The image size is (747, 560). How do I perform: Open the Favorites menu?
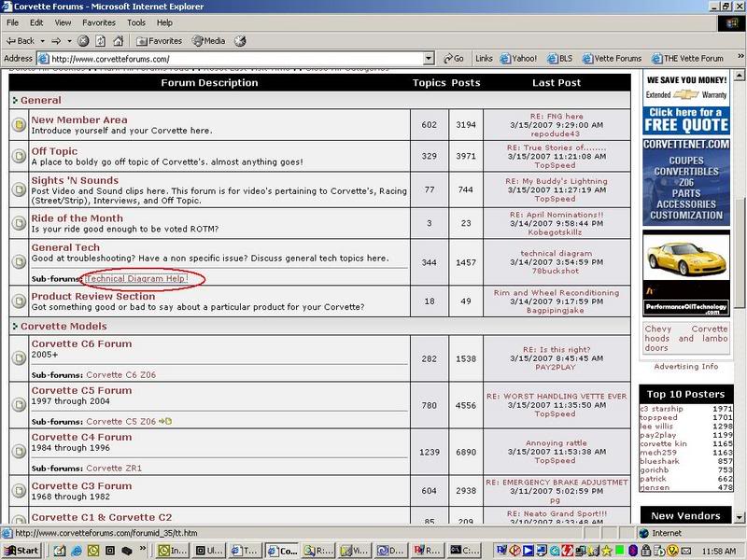(x=99, y=22)
